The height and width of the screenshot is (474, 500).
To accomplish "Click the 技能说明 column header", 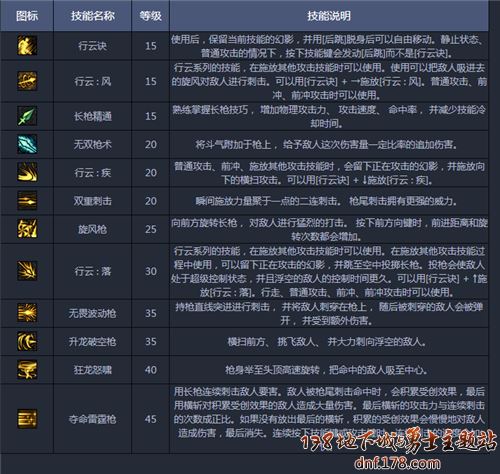I will [329, 16].
